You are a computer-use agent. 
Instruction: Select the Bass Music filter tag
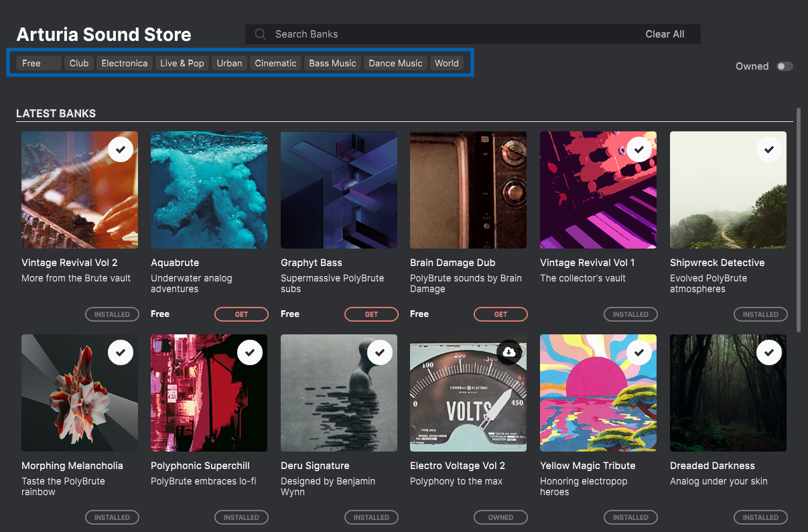[332, 63]
